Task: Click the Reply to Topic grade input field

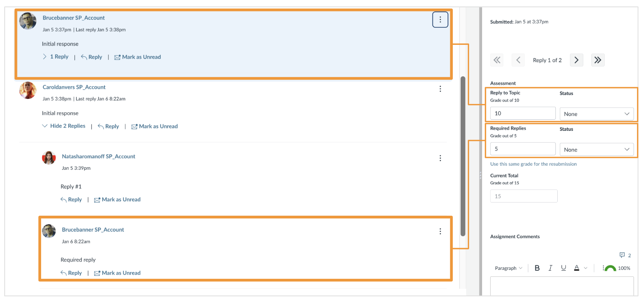Action: 522,113
